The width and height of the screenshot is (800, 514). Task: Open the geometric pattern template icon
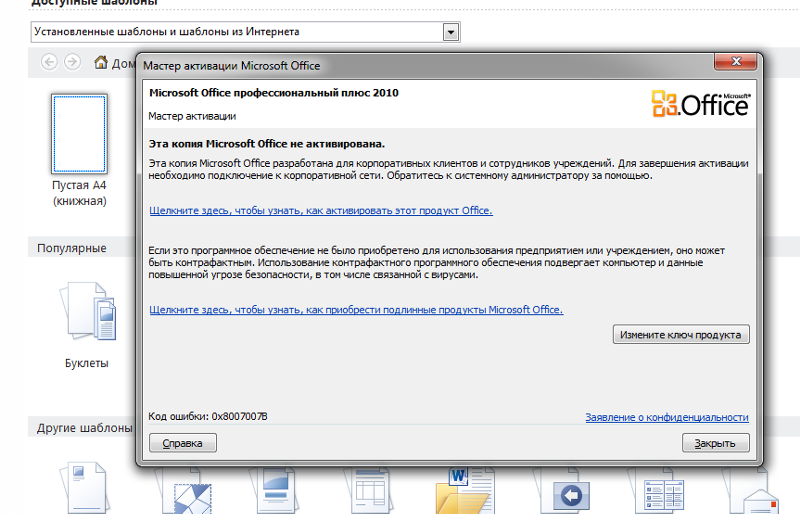tap(185, 490)
